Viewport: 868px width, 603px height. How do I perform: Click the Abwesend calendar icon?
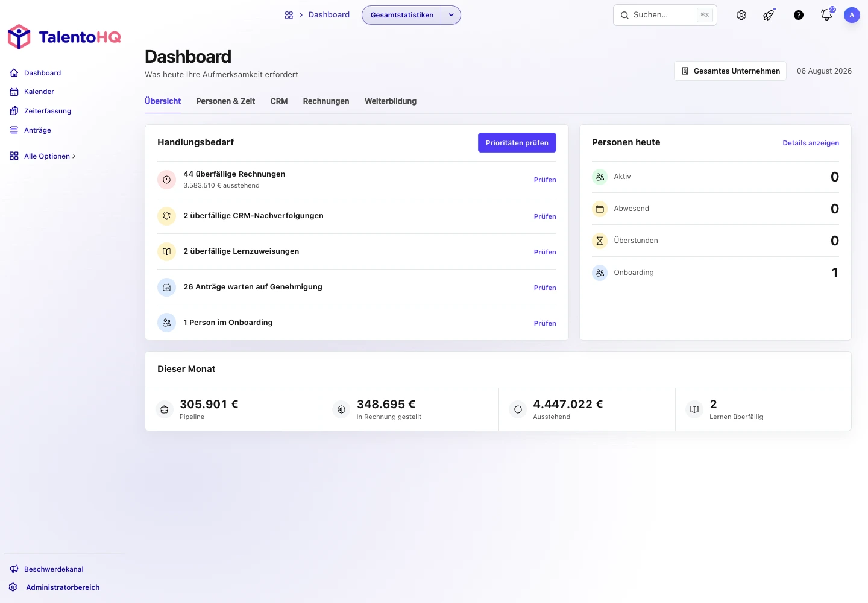[600, 209]
